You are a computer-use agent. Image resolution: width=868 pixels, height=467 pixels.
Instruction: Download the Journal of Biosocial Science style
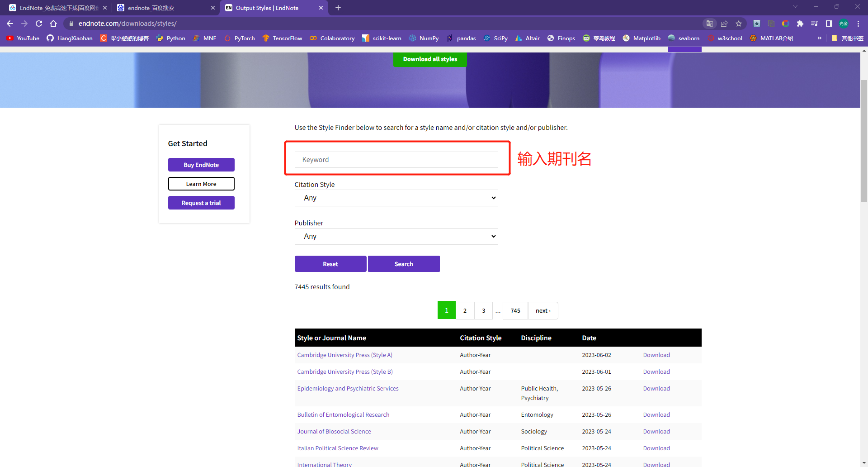point(656,431)
